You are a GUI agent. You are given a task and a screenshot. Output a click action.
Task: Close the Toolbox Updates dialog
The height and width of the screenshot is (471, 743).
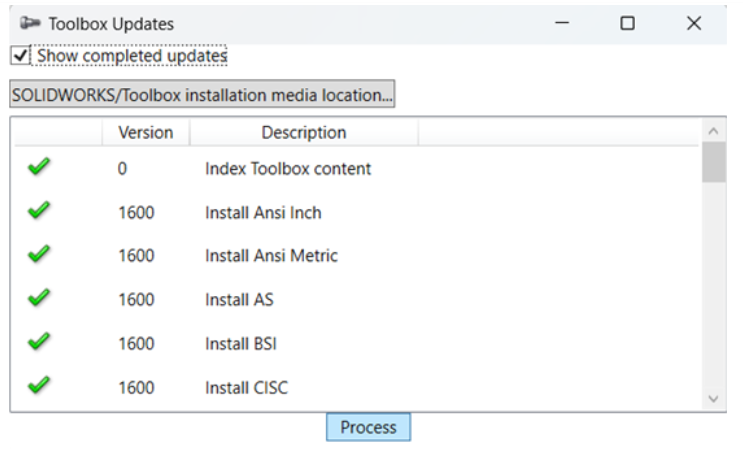pos(694,23)
